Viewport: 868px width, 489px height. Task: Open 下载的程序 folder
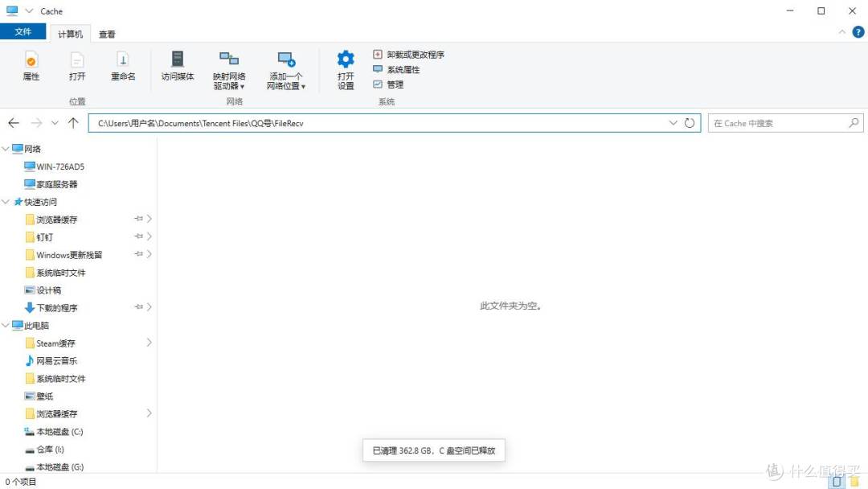pos(51,308)
